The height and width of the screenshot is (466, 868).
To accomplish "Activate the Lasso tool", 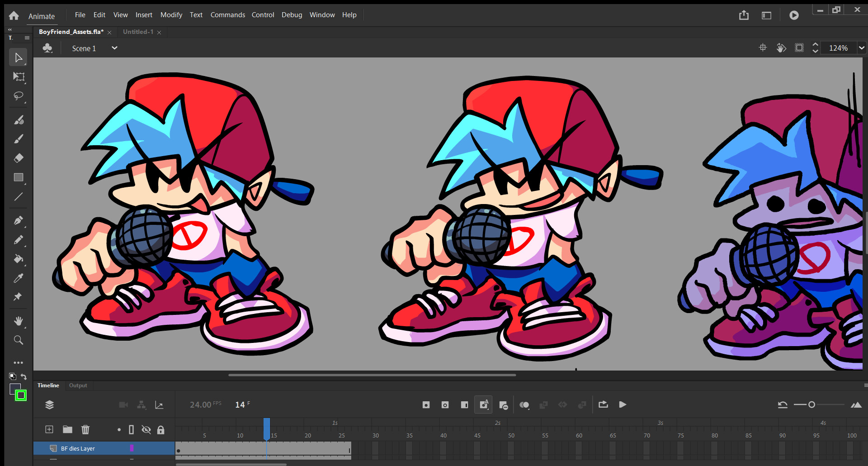I will (18, 96).
